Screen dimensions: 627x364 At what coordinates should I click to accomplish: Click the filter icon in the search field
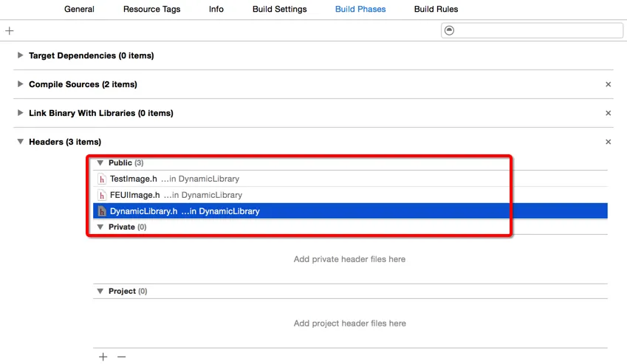point(450,30)
